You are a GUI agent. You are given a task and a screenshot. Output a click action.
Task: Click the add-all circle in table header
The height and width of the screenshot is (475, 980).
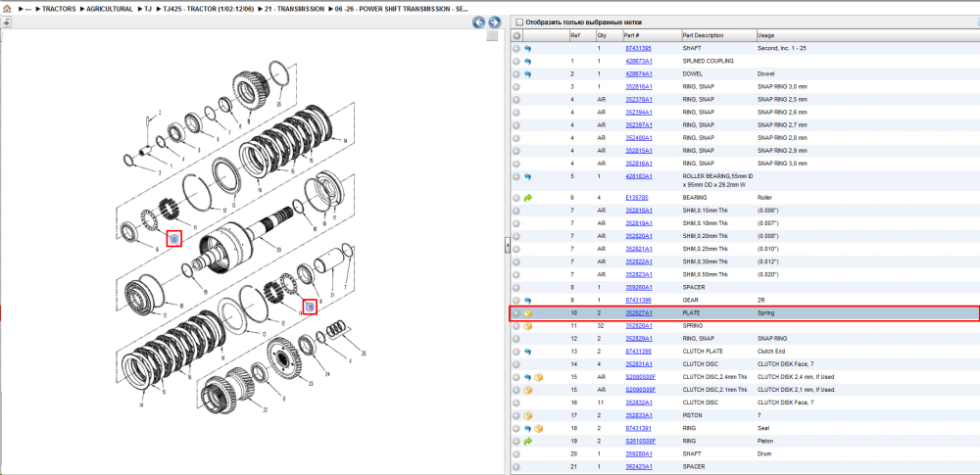click(516, 35)
